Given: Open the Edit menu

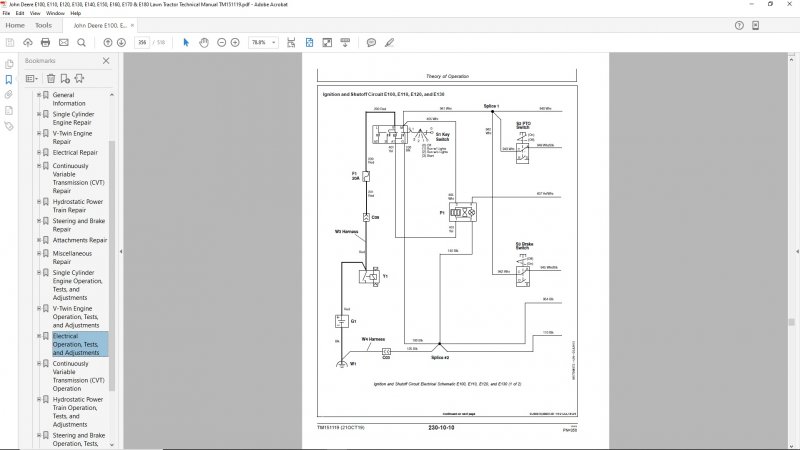Looking at the screenshot, I should (20, 13).
